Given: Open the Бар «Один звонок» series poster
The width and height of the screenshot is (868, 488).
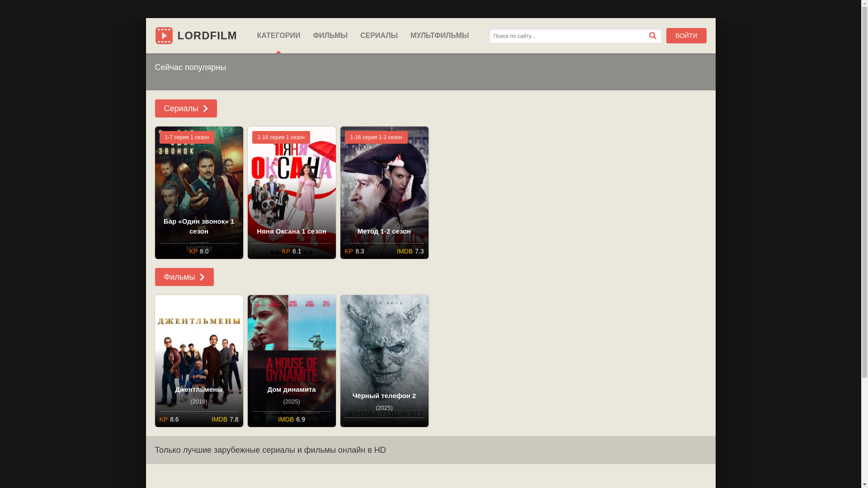Looking at the screenshot, I should coord(199,190).
